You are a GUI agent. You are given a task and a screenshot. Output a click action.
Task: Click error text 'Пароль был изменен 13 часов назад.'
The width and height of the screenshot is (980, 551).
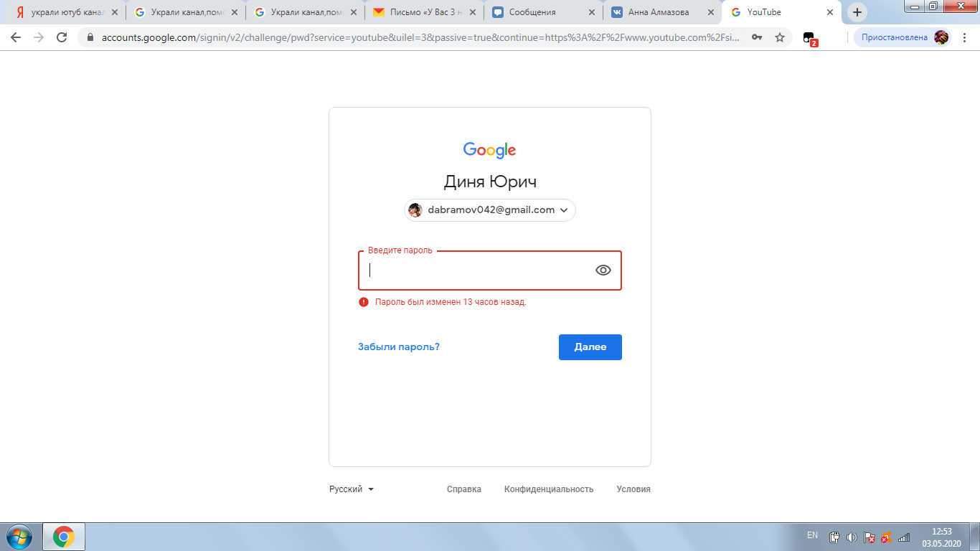pyautogui.click(x=451, y=302)
